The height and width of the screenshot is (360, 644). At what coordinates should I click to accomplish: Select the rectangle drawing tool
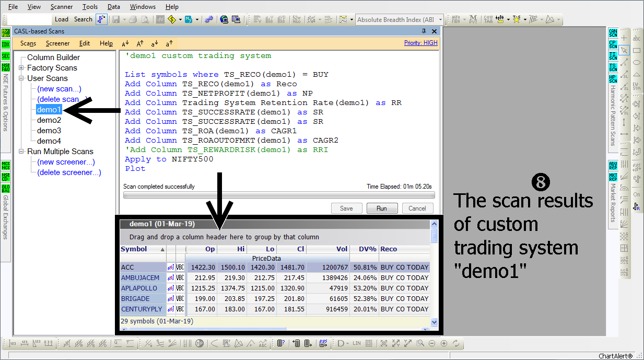[x=637, y=50]
